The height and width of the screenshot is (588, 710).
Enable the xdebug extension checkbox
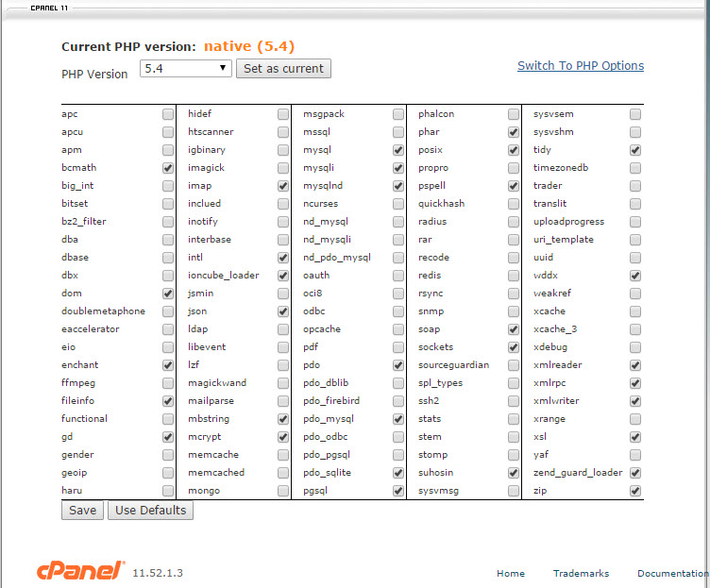(x=635, y=347)
